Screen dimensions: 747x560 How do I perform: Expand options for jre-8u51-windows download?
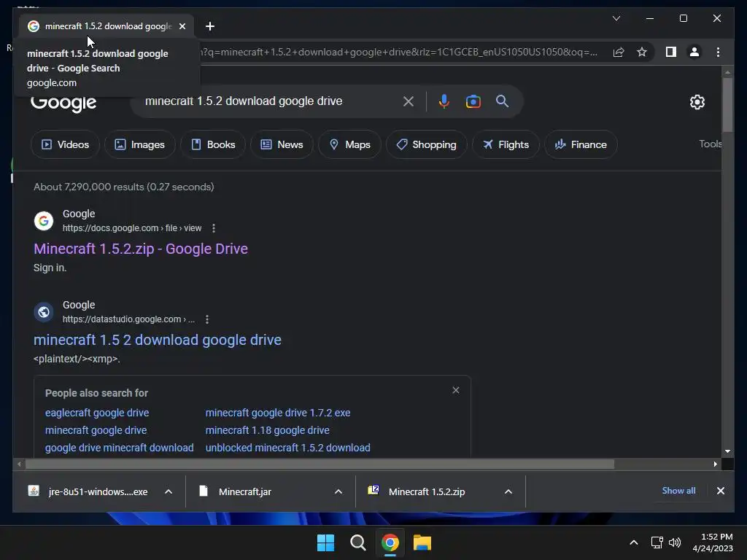[x=169, y=491]
